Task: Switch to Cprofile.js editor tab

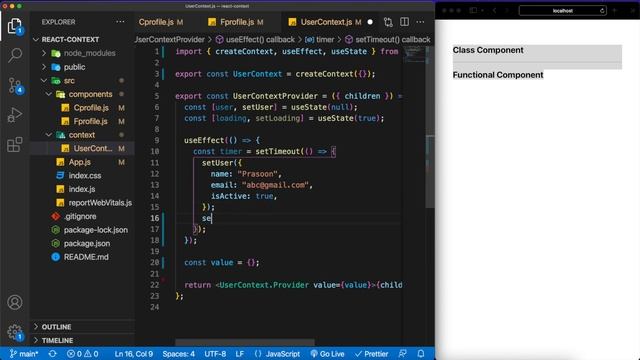Action: [161, 22]
